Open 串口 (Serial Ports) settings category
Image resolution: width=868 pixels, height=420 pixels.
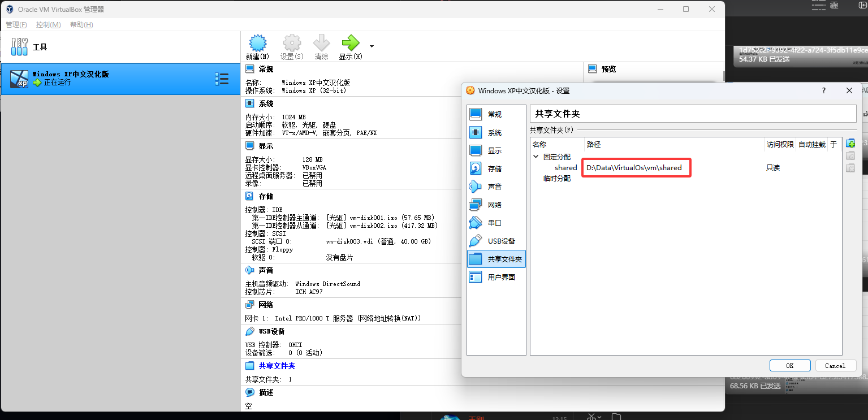494,223
